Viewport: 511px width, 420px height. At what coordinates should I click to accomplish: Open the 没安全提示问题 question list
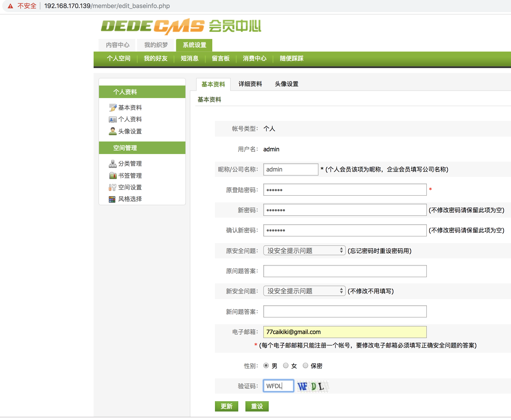(304, 250)
